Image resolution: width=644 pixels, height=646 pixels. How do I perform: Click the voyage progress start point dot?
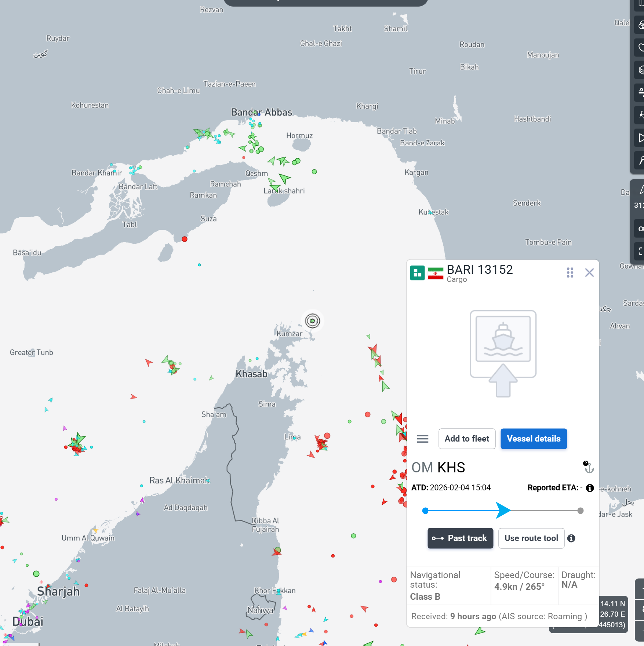pos(425,511)
